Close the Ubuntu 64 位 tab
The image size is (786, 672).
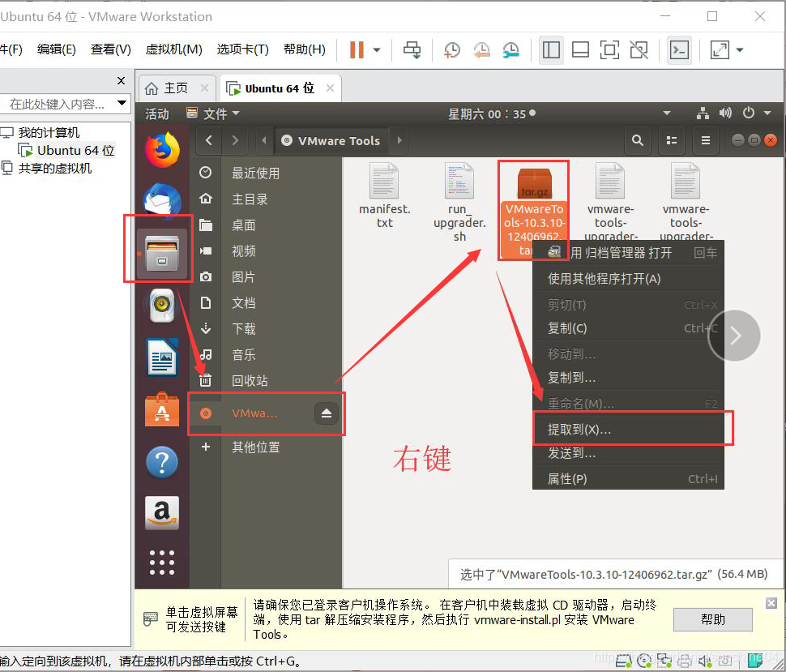point(330,88)
